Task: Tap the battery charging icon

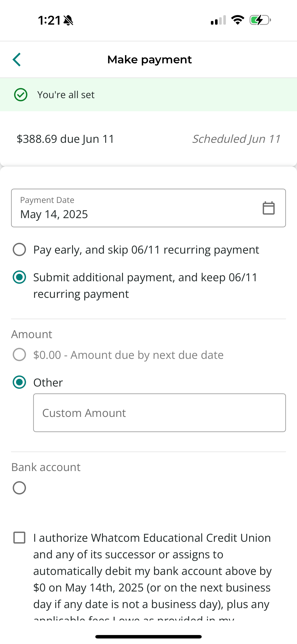Action: (260, 20)
